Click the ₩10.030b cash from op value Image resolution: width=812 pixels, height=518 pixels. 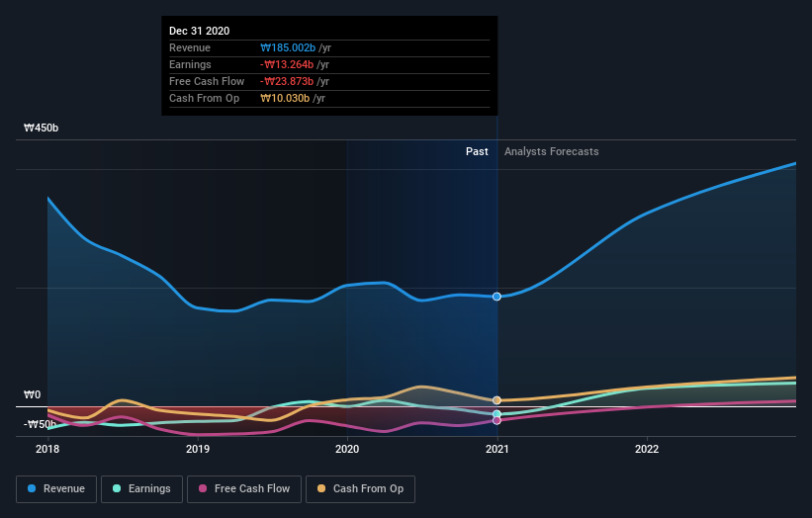pyautogui.click(x=285, y=98)
